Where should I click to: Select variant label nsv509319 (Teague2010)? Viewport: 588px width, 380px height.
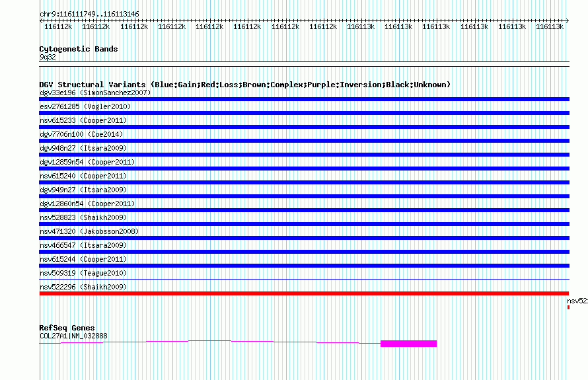(x=83, y=273)
